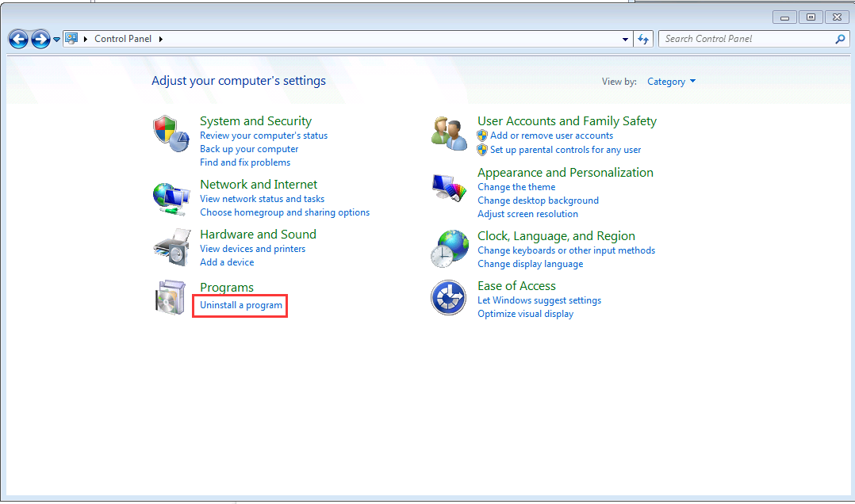This screenshot has width=855, height=504.
Task: Open the Clock, Language, and Region globe icon
Action: click(x=449, y=249)
